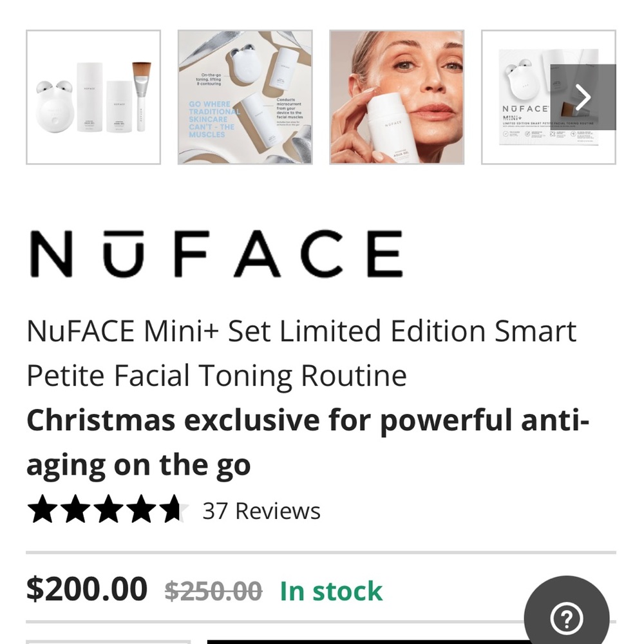Click the anti-aging on the go tagline
This screenshot has height=644, width=644.
[137, 464]
